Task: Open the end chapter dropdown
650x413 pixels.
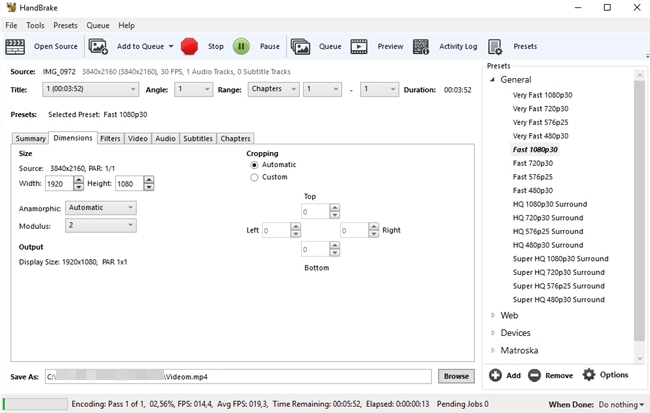Action: coord(379,89)
